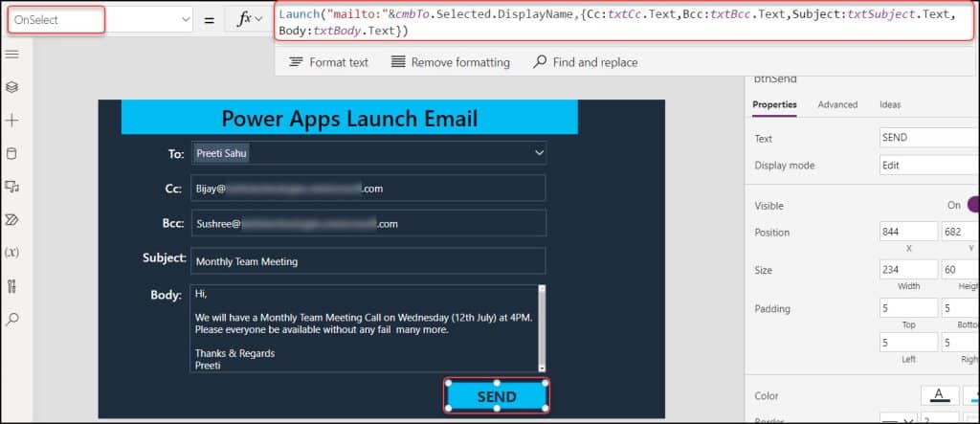Screen dimensions: 980x424
Task: Click the Size Width field 234
Action: 908,270
